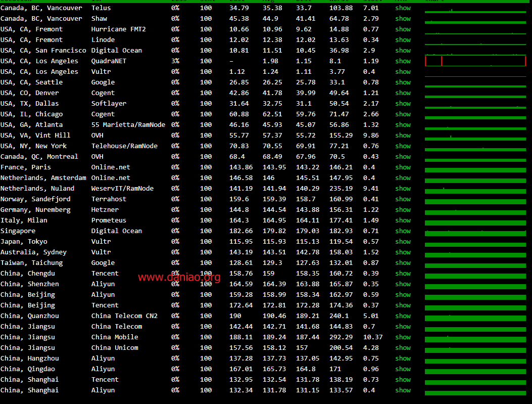Click the "Netherlands, Nuland" location text

pos(37,188)
